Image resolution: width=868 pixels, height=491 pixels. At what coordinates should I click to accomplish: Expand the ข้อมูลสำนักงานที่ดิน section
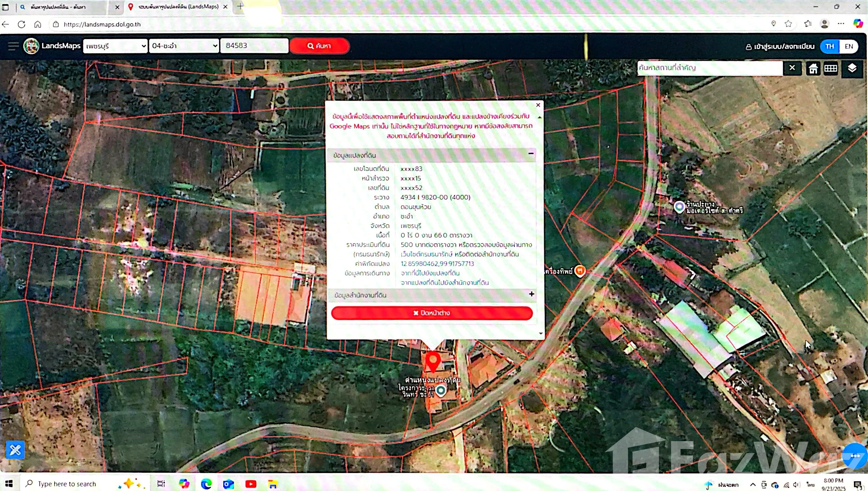[531, 294]
